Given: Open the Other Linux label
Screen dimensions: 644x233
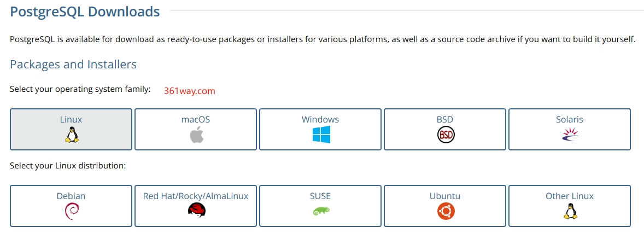Looking at the screenshot, I should click(569, 196).
